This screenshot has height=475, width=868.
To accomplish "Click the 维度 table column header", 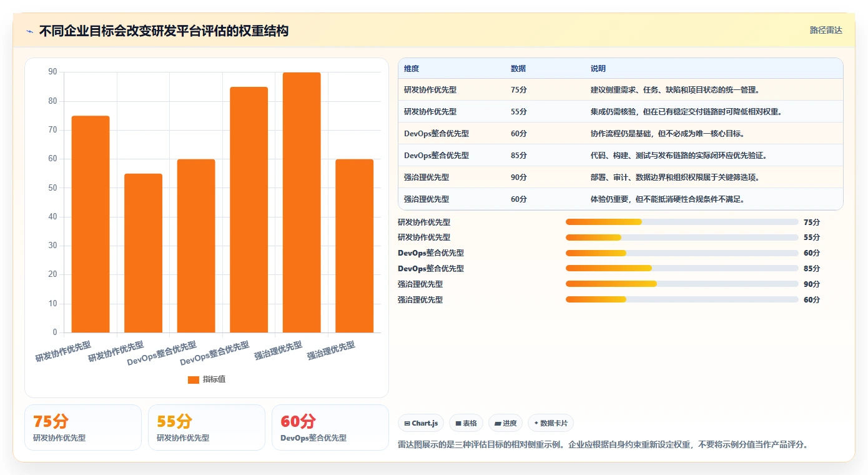I will (x=412, y=69).
